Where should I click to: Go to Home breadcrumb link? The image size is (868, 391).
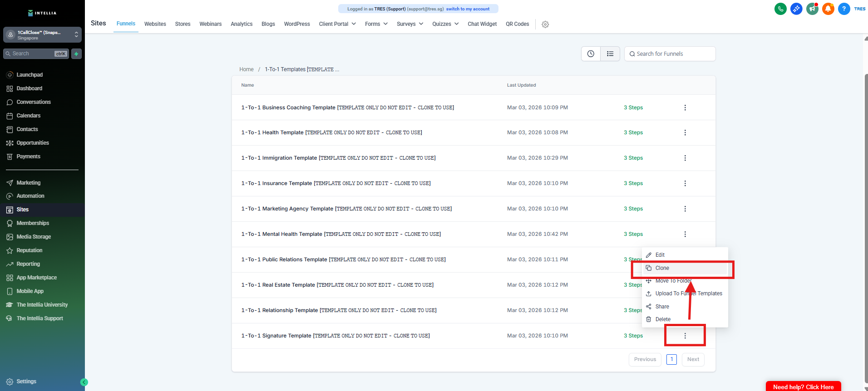point(247,69)
